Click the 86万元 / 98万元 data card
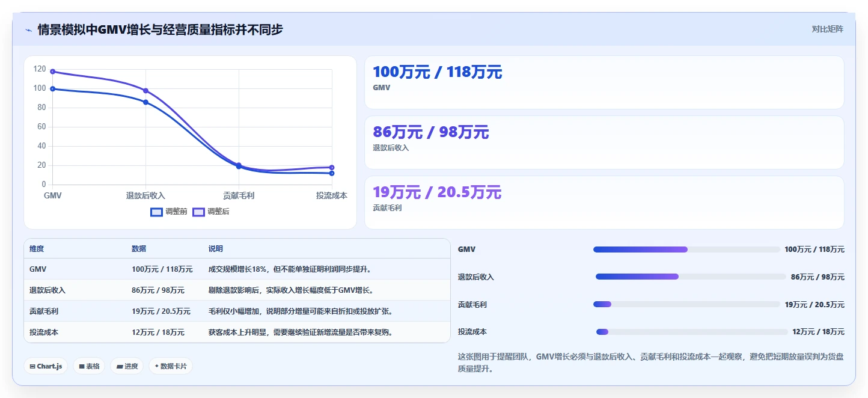This screenshot has width=868, height=398. coord(604,142)
